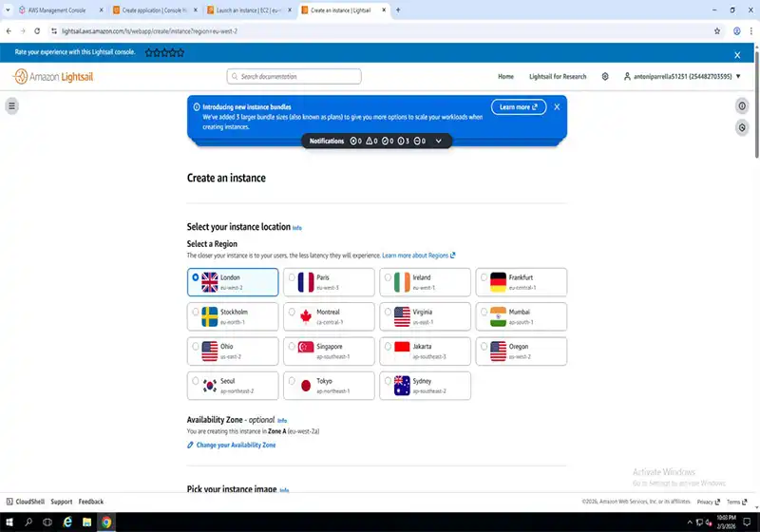Screen dimensions: 760x532
Task: Open Chrome tab search dropdown arrow
Action: coord(8,9)
